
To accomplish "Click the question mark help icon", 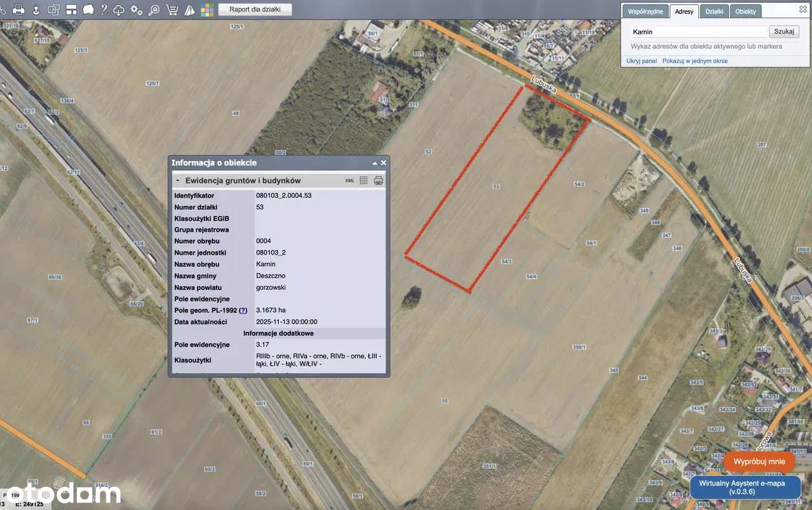I will [103, 10].
